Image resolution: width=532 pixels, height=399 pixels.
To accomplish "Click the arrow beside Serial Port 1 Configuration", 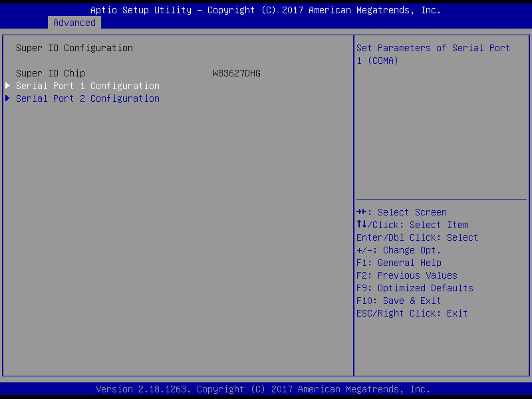I will coord(7,86).
